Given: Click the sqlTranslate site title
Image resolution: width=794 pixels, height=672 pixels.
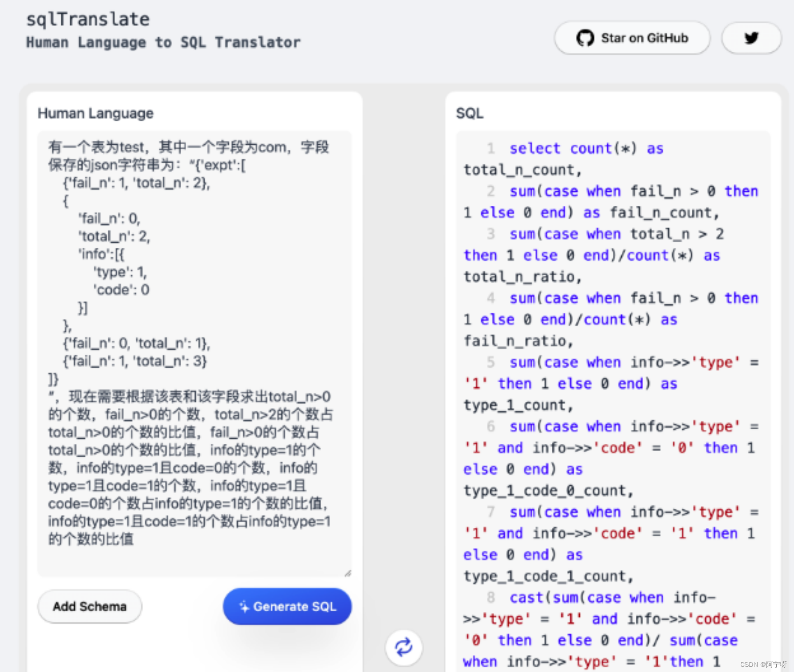Looking at the screenshot, I should [88, 19].
